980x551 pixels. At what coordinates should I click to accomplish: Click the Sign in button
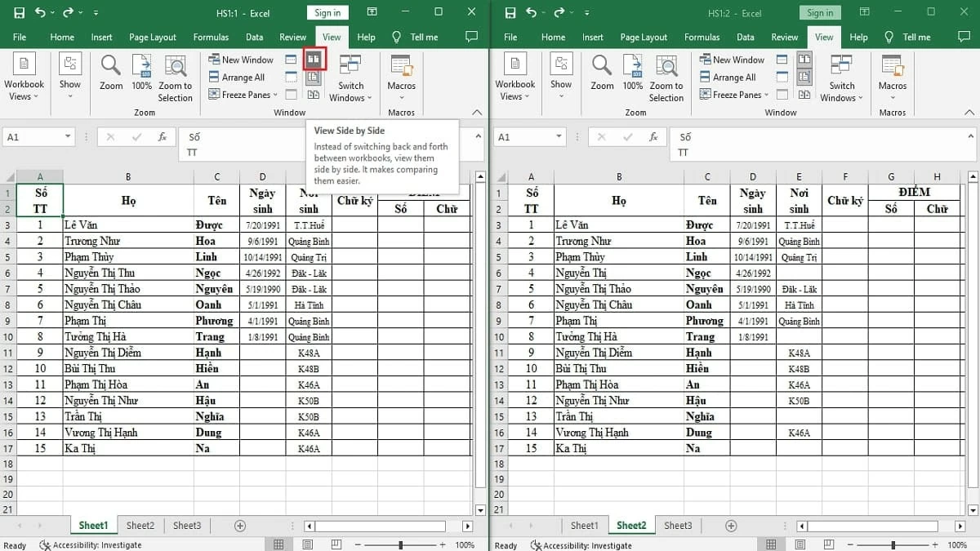point(327,12)
